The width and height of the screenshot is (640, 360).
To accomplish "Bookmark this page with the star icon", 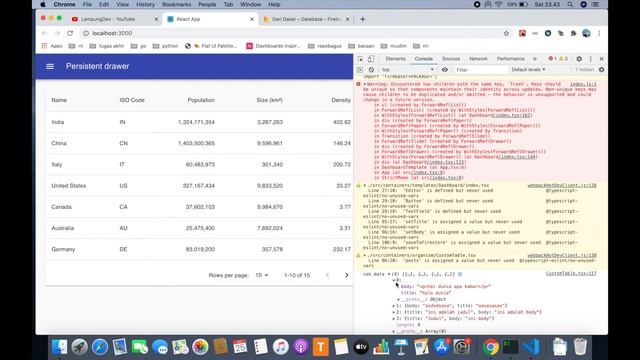I will pos(506,33).
